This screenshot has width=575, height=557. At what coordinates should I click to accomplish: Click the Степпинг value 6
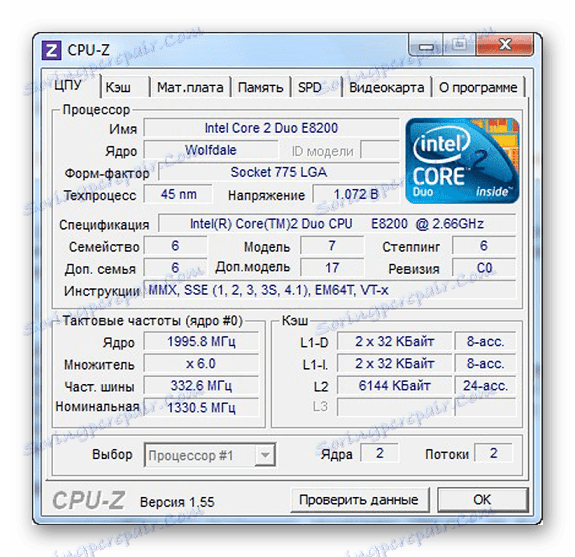(x=484, y=245)
